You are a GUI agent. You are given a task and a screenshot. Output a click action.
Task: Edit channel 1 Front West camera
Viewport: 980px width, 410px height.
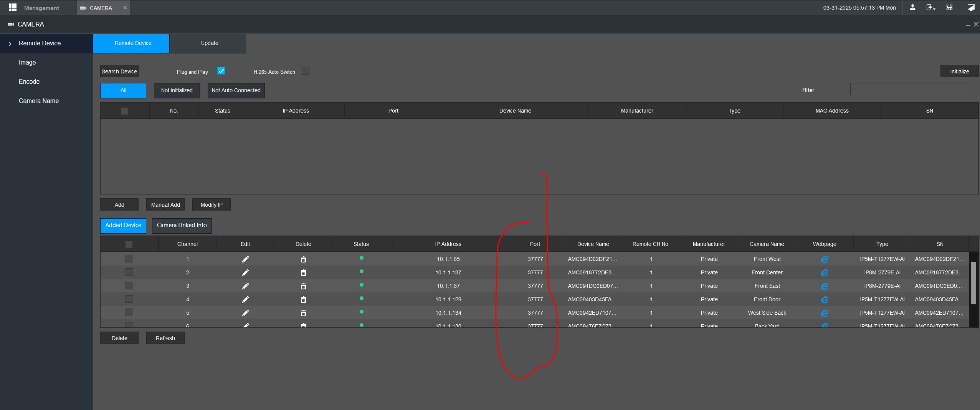click(x=245, y=259)
